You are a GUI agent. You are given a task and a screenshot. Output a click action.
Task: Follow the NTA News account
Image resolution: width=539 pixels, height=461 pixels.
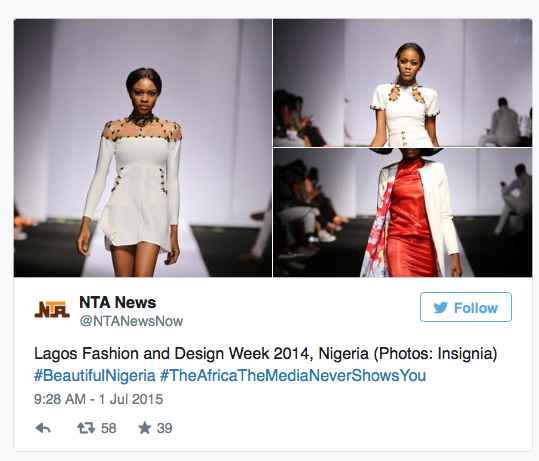coord(466,307)
